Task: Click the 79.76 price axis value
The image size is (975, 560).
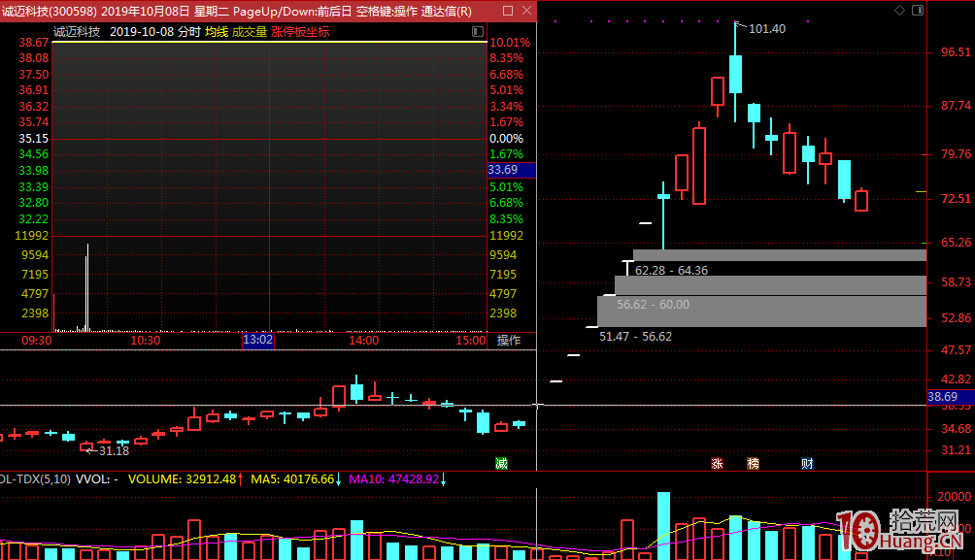Action: 956,153
